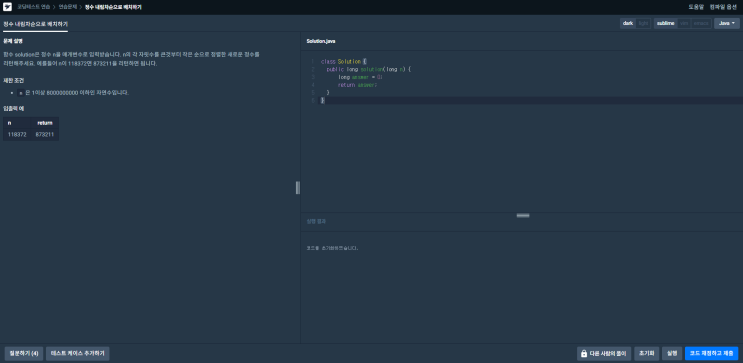Click the 테스트 케이스 추가하기 button
The image size is (743, 363).
(78, 354)
